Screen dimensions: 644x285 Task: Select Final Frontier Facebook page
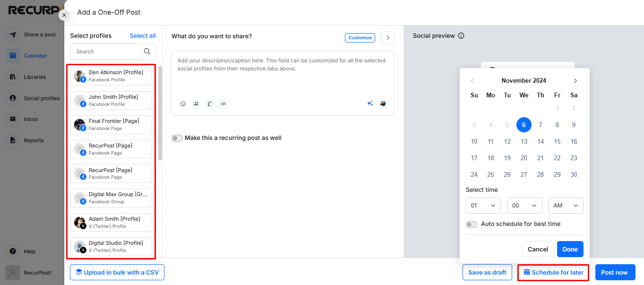[x=111, y=125]
